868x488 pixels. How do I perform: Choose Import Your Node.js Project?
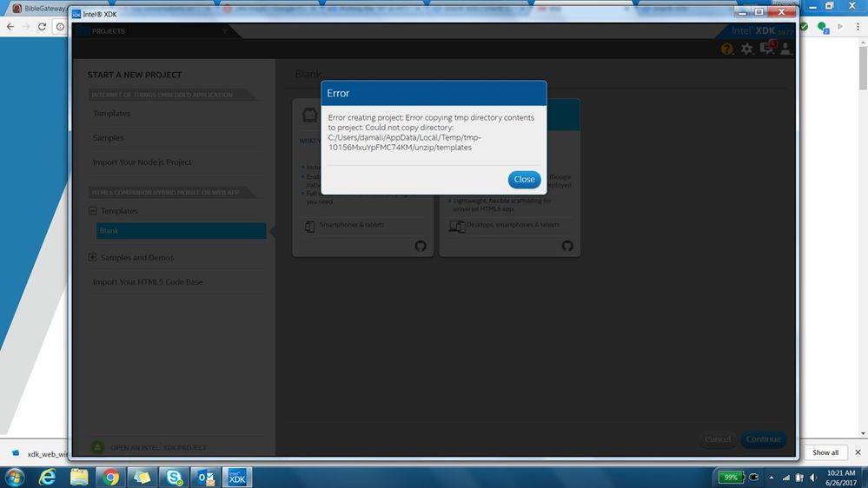(142, 162)
